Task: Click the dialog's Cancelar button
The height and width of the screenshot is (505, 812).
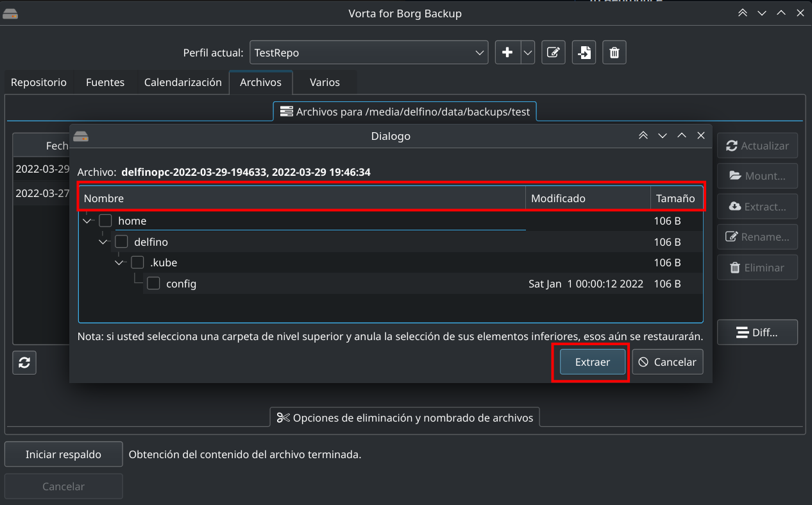Action: click(668, 362)
